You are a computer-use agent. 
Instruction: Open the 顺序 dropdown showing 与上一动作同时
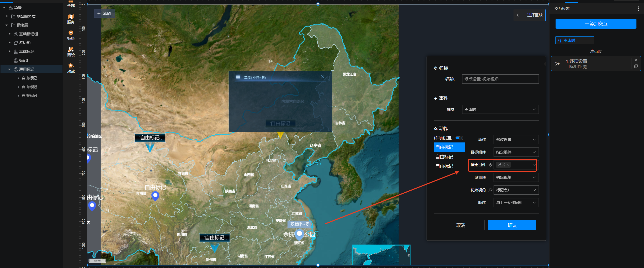[516, 203]
